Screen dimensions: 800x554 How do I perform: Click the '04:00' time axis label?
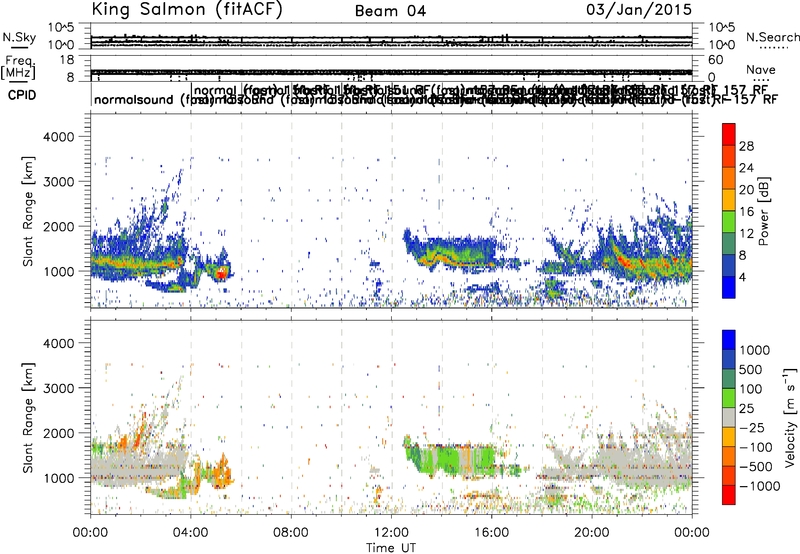pyautogui.click(x=191, y=533)
